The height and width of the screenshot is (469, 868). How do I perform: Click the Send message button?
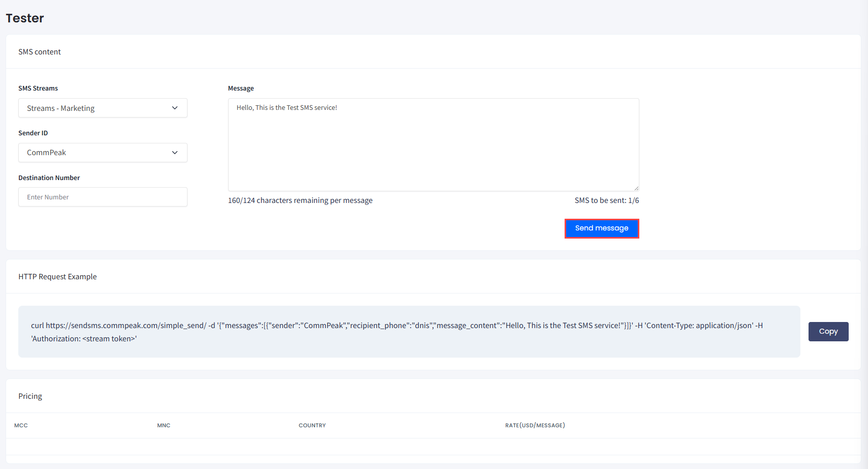click(x=602, y=228)
